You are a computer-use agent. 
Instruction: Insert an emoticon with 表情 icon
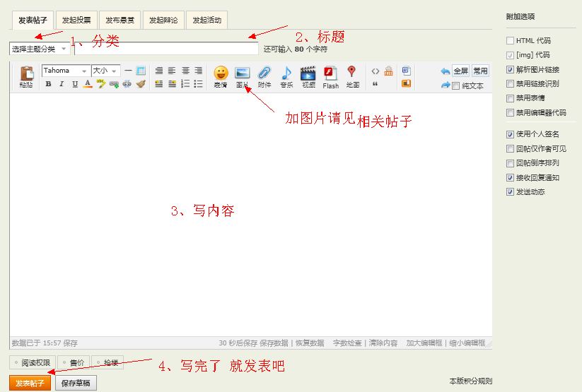[221, 76]
